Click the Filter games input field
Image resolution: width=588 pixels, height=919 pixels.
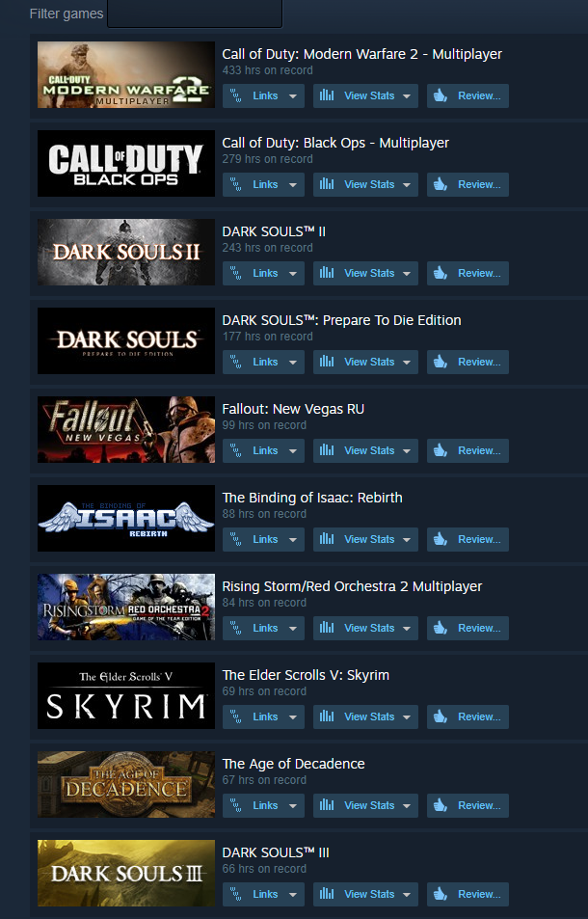tap(195, 14)
